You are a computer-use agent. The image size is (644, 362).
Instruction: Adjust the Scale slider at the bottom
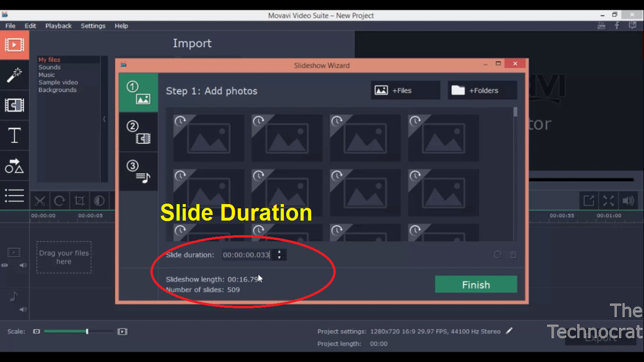click(87, 331)
